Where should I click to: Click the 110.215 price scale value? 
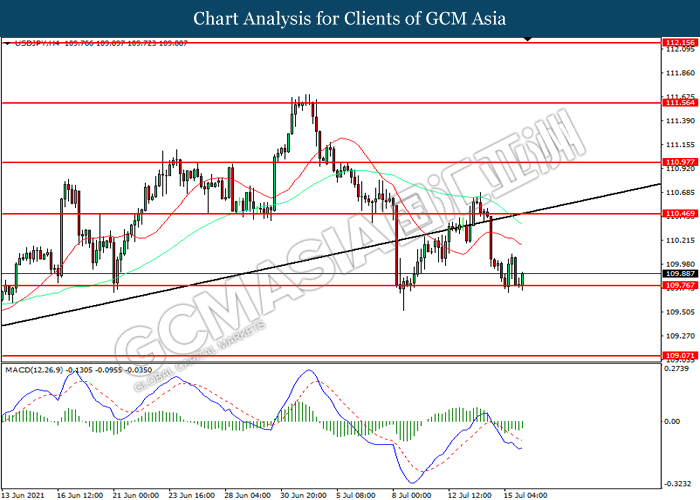coord(680,240)
